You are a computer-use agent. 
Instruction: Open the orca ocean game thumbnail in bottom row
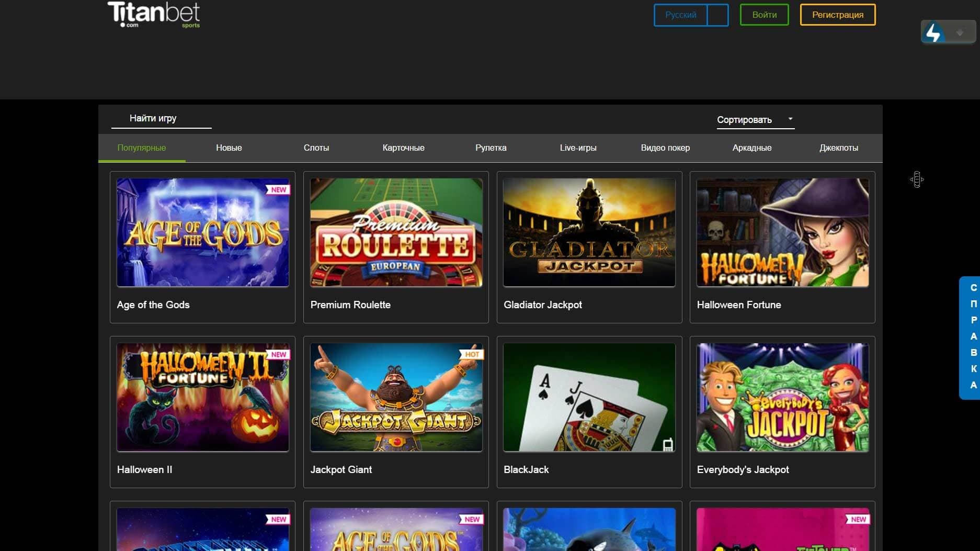point(589,529)
